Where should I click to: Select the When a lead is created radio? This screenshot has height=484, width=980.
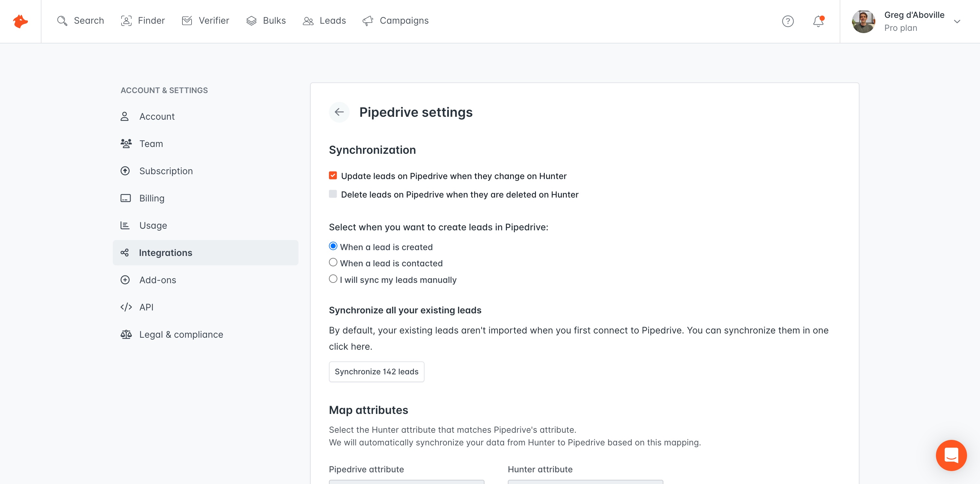[333, 246]
